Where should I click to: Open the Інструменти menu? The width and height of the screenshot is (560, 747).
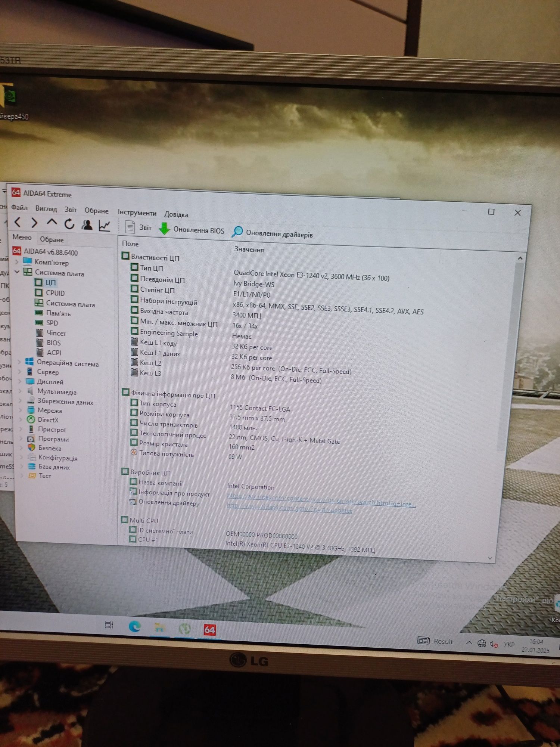[137, 212]
